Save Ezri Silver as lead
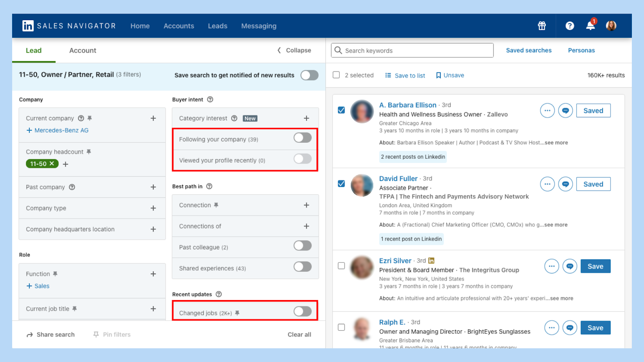644x362 pixels. tap(595, 266)
